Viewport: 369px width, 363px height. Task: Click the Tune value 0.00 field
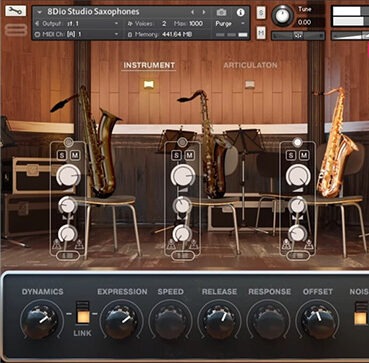coord(305,22)
